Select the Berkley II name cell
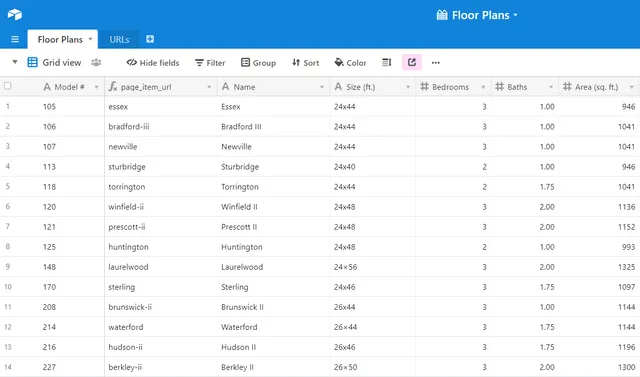 click(273, 367)
